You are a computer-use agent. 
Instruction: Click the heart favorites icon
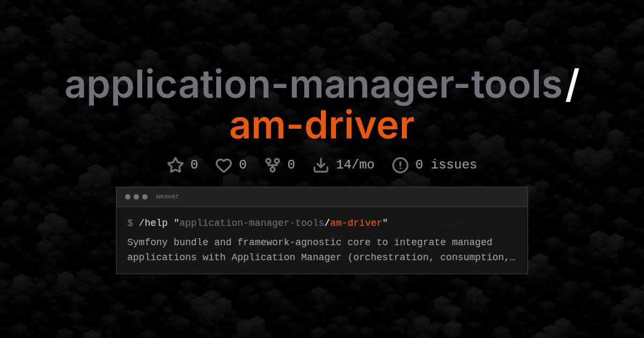pos(224,165)
